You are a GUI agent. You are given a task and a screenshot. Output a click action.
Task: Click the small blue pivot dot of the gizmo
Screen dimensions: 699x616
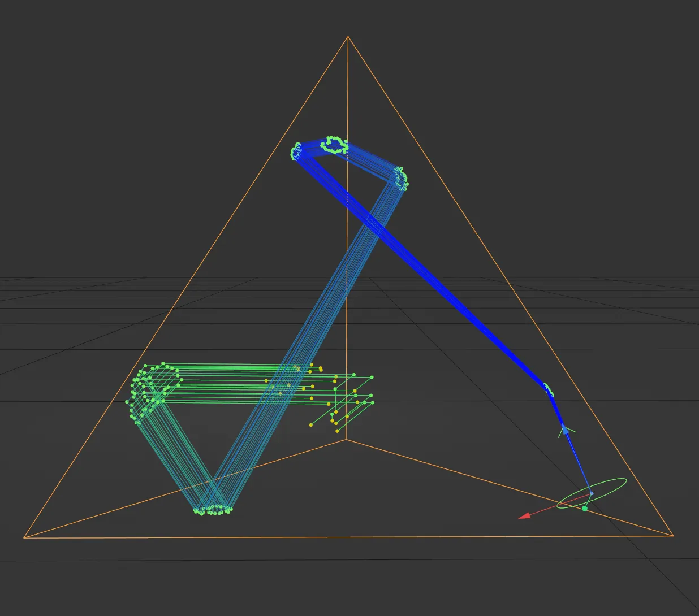point(592,493)
